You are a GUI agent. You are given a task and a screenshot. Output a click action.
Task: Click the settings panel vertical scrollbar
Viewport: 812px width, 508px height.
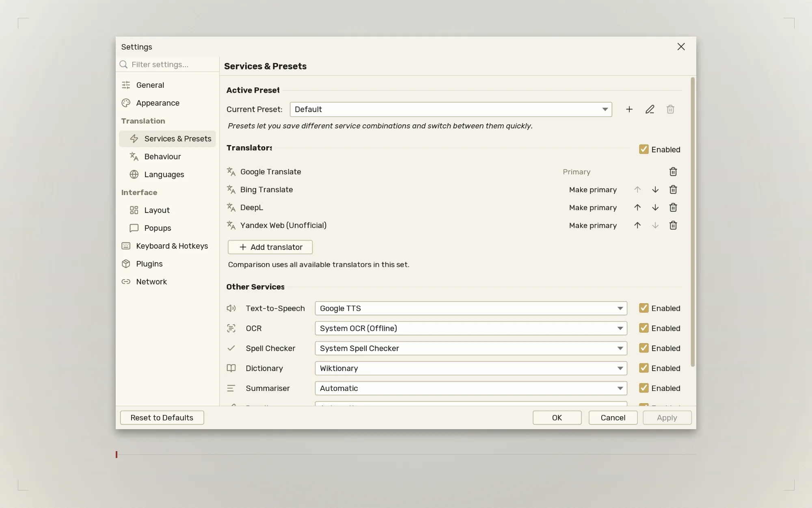pos(693,222)
